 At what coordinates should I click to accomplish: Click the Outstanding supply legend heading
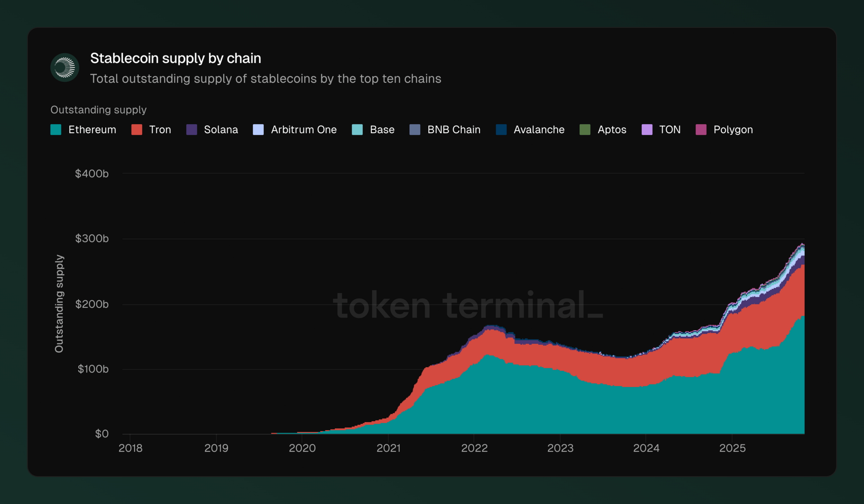[x=99, y=110]
